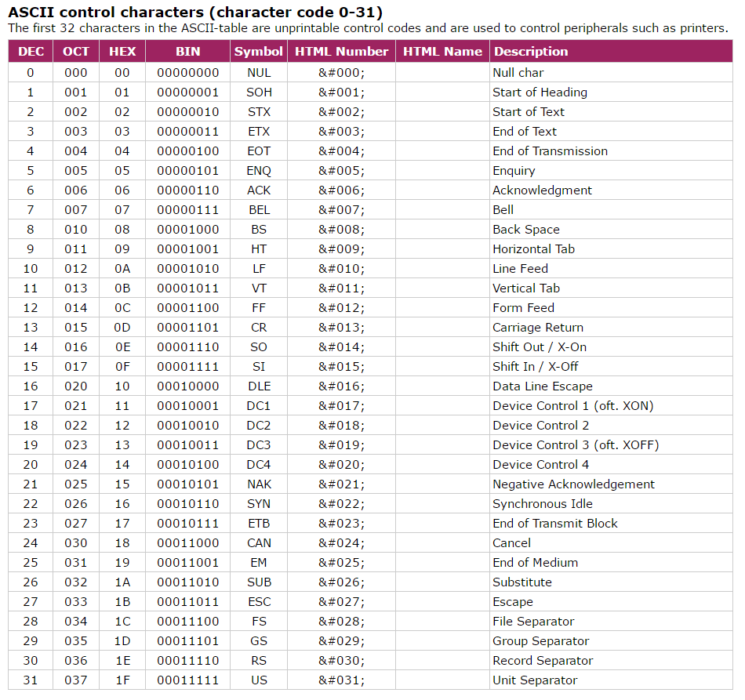This screenshot has height=700, width=745.
Task: Click the 'Synchronous Idle' description
Action: [x=543, y=504]
